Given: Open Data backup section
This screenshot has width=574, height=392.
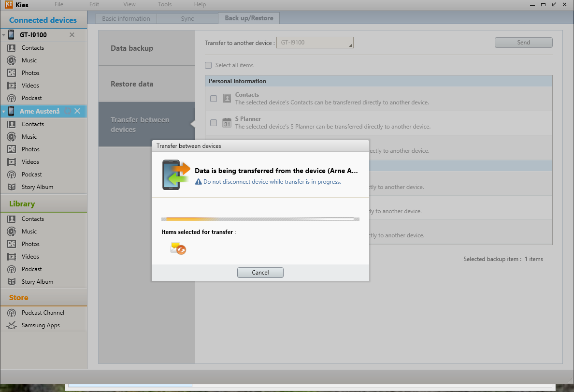Looking at the screenshot, I should [x=147, y=48].
